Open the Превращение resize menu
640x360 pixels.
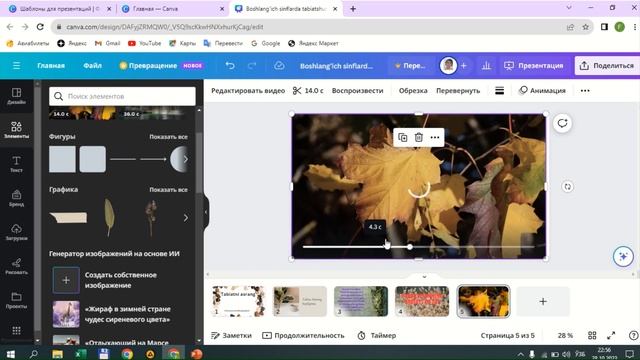click(x=161, y=66)
